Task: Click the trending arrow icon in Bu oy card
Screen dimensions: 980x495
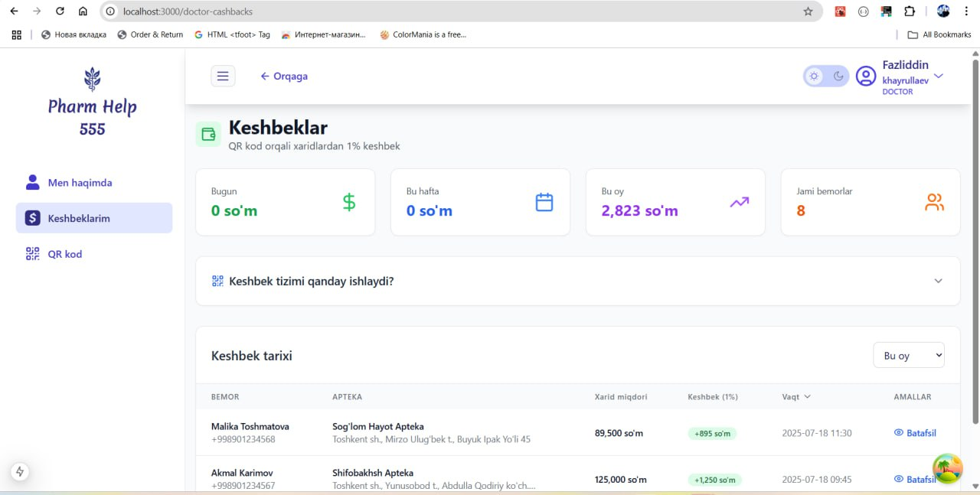Action: 740,202
